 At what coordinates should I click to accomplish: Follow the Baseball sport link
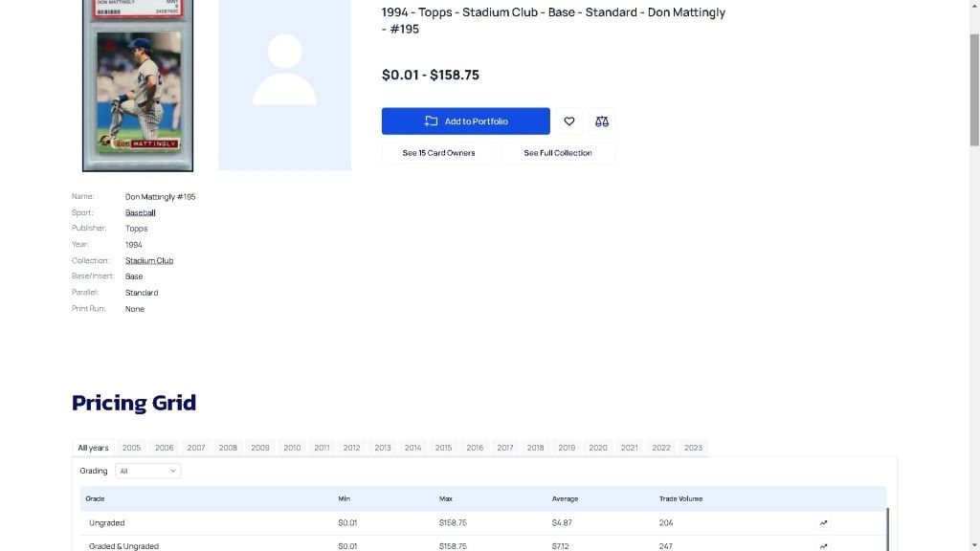tap(140, 212)
